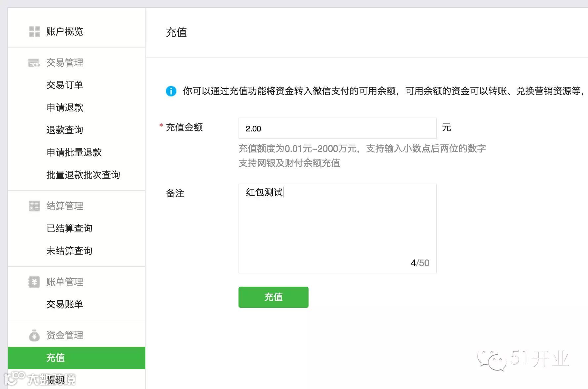
Task: Go to 未结算查询 page
Action: (x=69, y=251)
